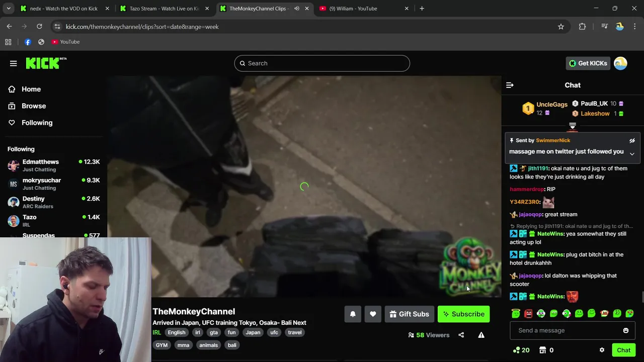This screenshot has width=644, height=362.
Task: Mute the TheMonkeyChannel Clips tab audio
Action: [x=297, y=9]
